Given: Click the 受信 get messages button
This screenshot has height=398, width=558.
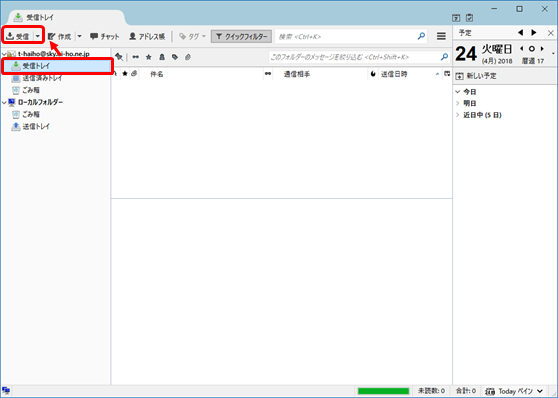Looking at the screenshot, I should pos(18,36).
